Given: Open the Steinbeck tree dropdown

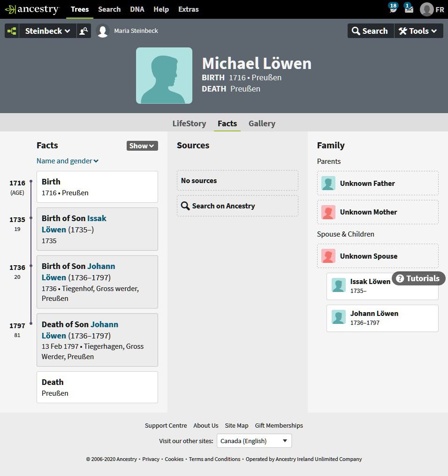Looking at the screenshot, I should [48, 31].
